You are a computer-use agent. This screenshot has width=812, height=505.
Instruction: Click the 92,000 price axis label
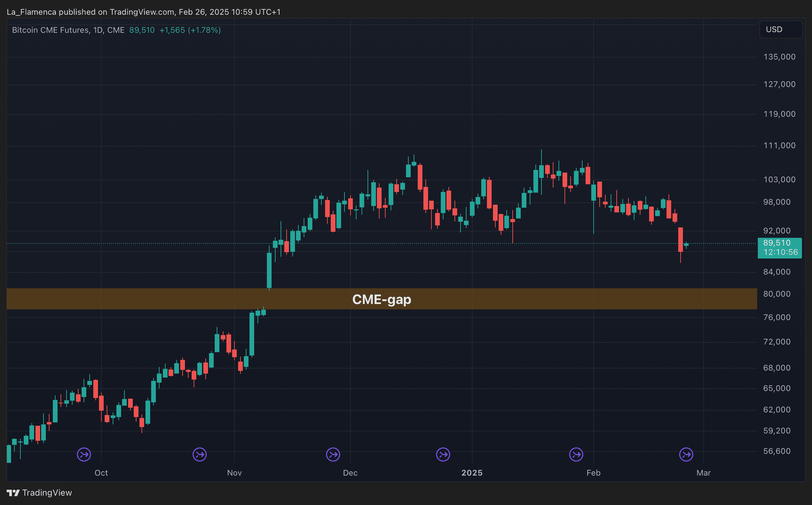[x=777, y=231]
